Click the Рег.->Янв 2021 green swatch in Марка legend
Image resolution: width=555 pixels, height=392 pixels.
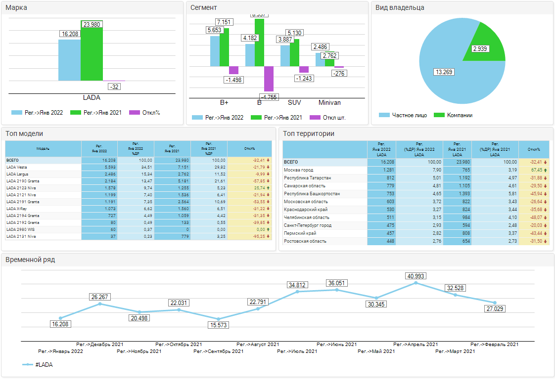point(76,113)
